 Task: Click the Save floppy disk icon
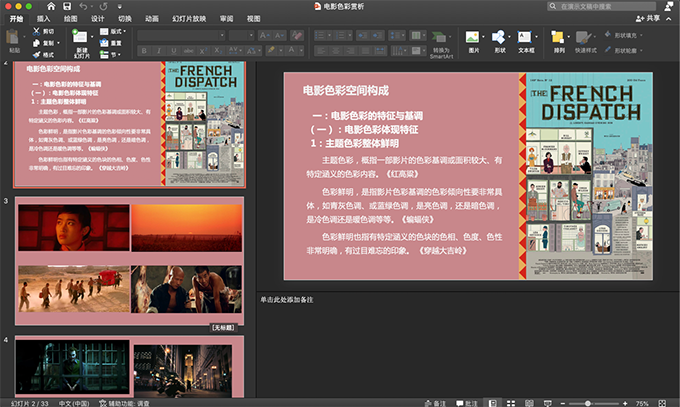[67, 7]
